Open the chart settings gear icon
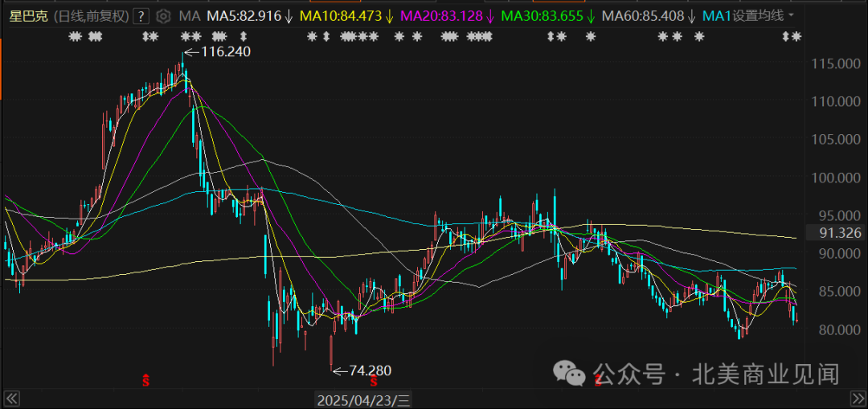868x409 pixels. point(163,15)
